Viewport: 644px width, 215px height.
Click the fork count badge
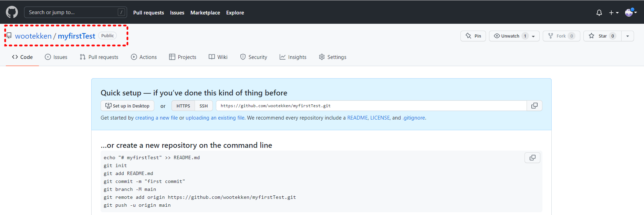click(572, 36)
